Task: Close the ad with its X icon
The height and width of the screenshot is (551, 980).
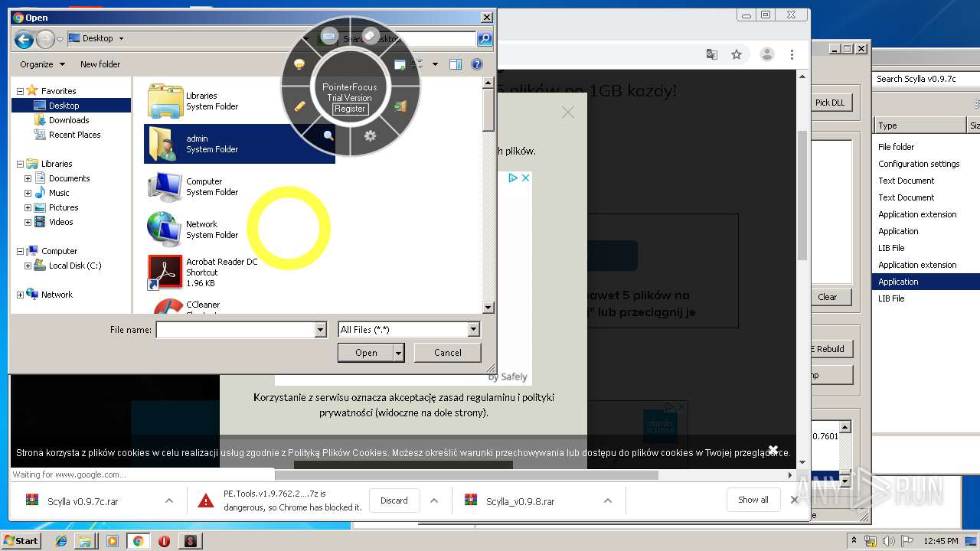Action: coord(526,178)
